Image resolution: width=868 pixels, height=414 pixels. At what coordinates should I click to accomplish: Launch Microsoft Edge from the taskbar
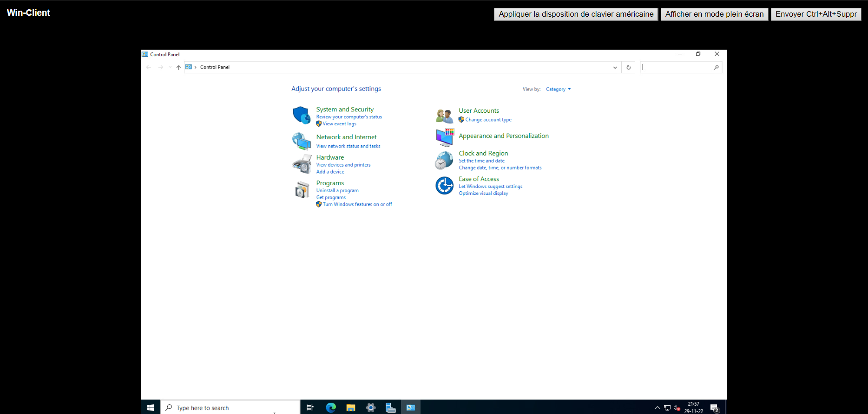331,408
